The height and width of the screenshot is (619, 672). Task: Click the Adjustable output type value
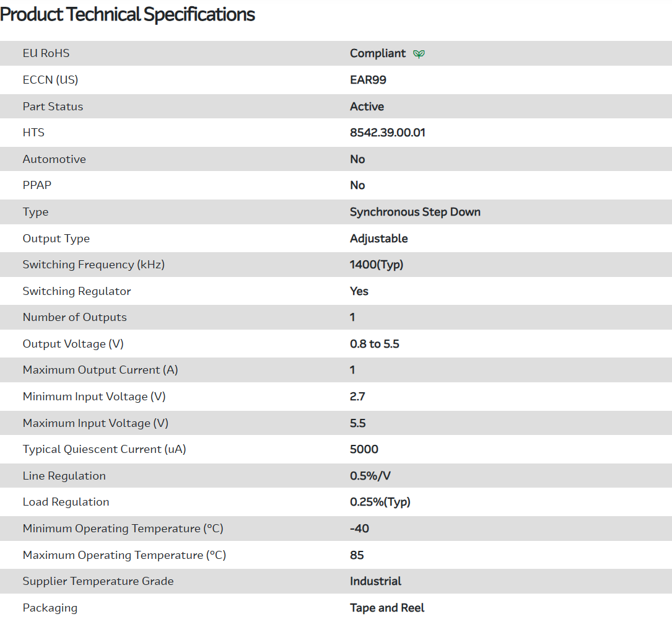coord(378,239)
